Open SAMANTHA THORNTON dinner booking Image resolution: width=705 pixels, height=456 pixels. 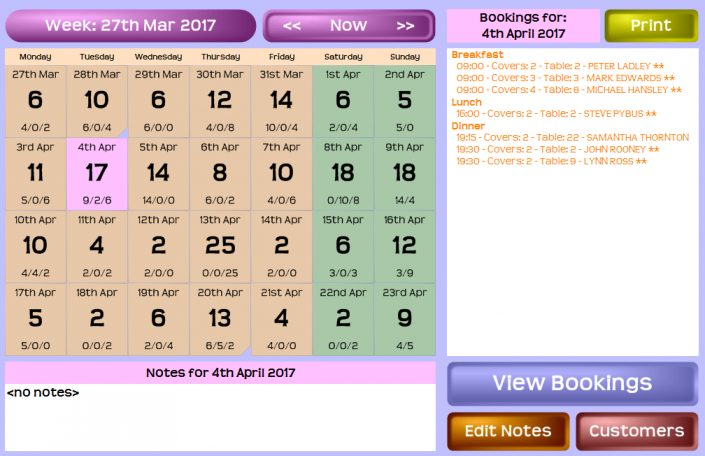click(x=573, y=138)
